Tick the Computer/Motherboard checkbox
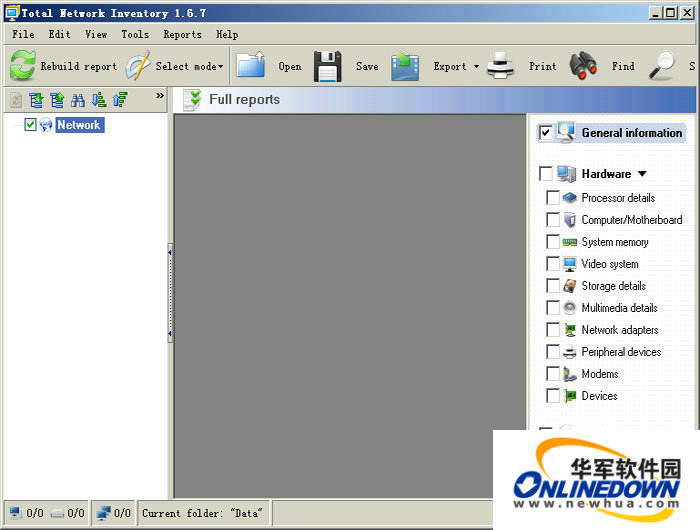Screen dimensions: 700x530 pos(553,220)
